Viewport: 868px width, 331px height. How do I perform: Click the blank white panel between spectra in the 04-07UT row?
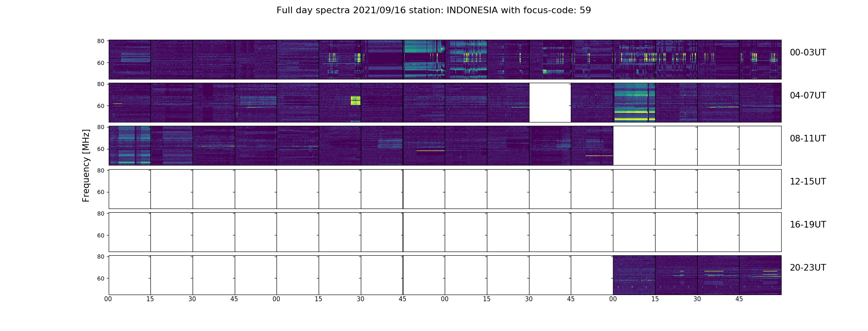pos(550,103)
